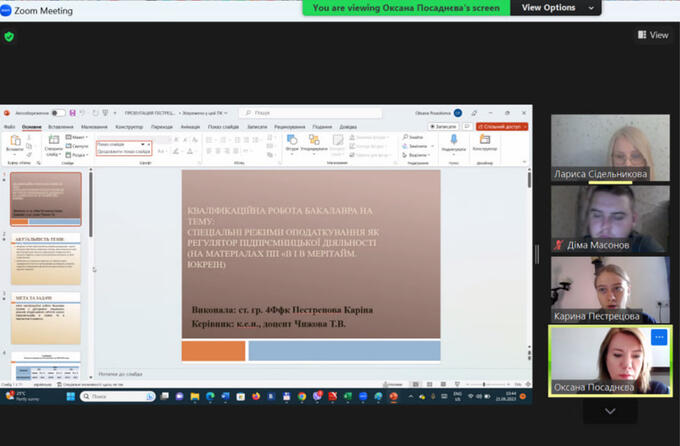Click the green Zoom encryption shield icon
Viewport: 680px width, 446px height.
tap(10, 36)
